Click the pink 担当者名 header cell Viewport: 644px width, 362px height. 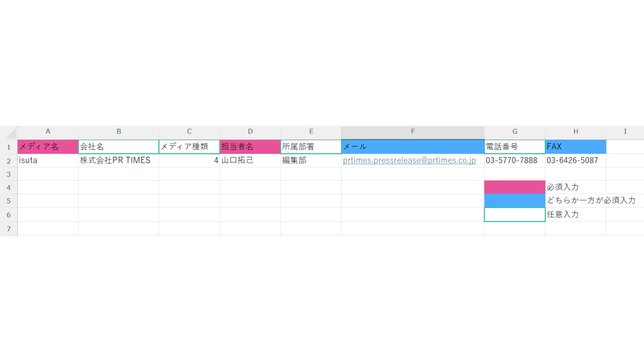[250, 147]
